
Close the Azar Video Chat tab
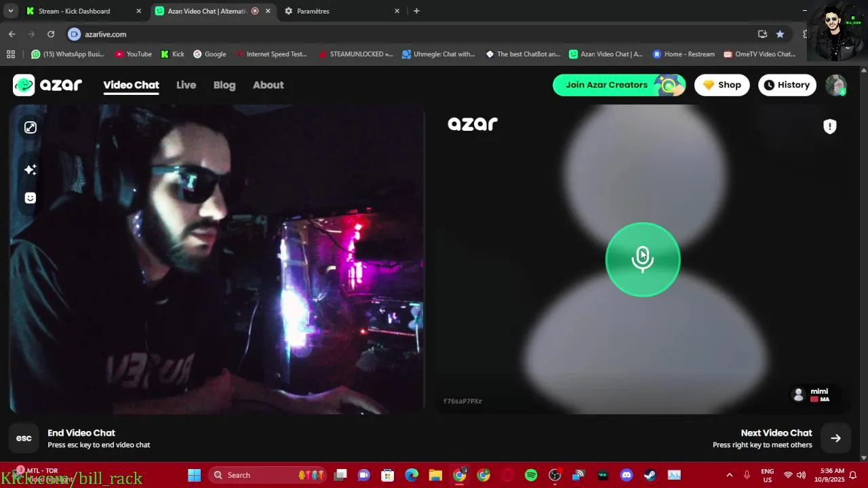[268, 11]
